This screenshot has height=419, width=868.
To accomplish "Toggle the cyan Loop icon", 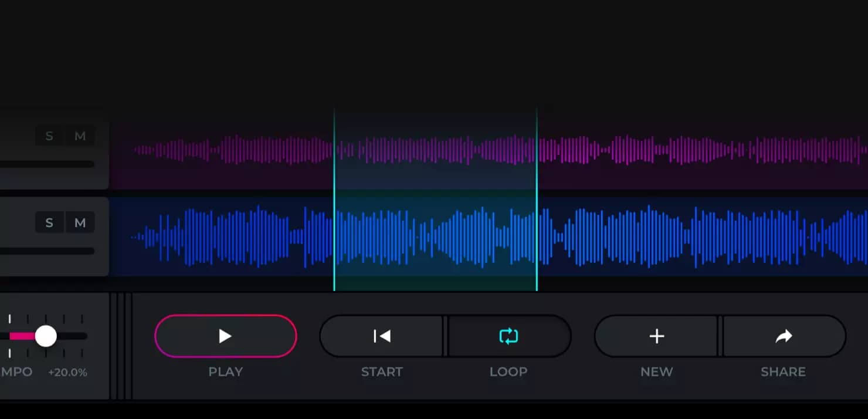I will pos(508,336).
